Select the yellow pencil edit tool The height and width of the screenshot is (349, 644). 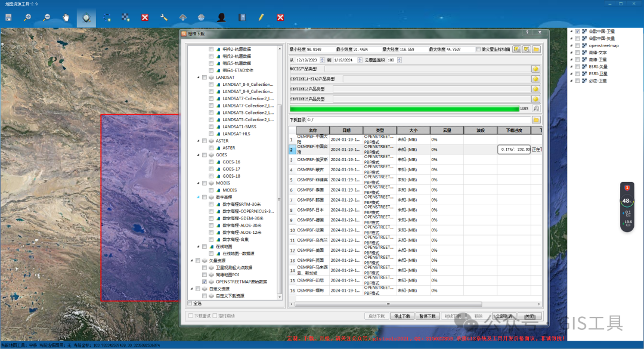click(261, 18)
